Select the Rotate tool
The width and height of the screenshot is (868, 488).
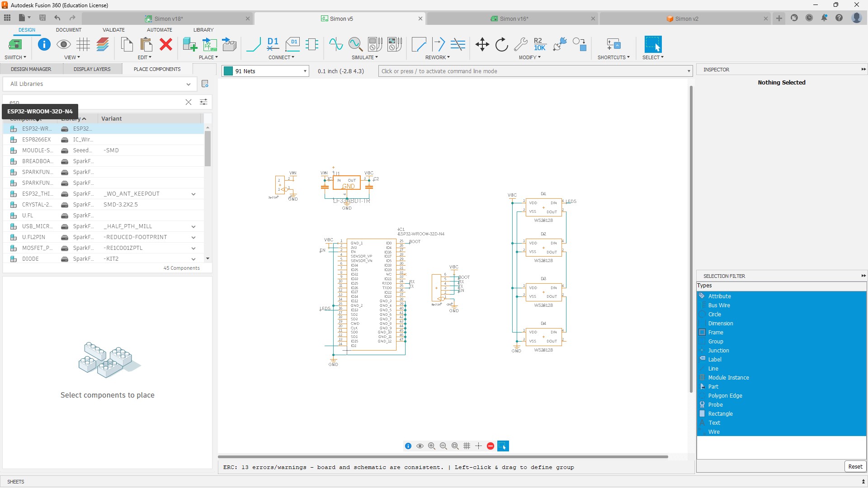click(x=501, y=44)
